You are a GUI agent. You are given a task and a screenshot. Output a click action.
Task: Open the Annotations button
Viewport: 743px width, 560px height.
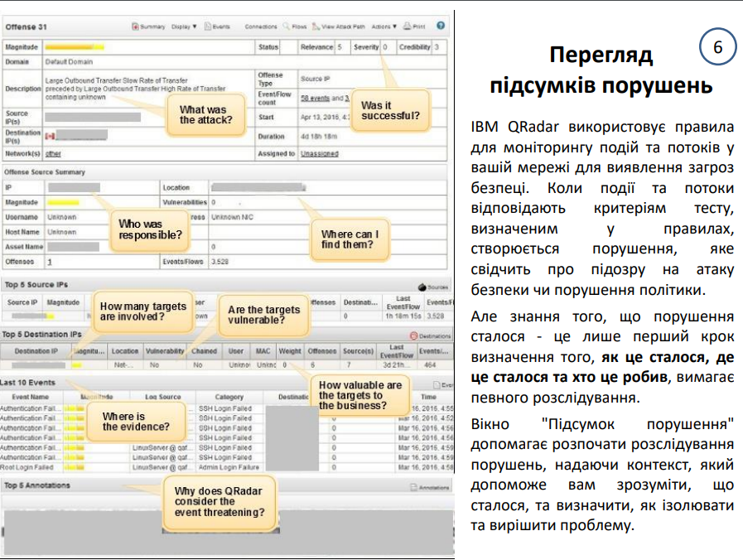[429, 487]
